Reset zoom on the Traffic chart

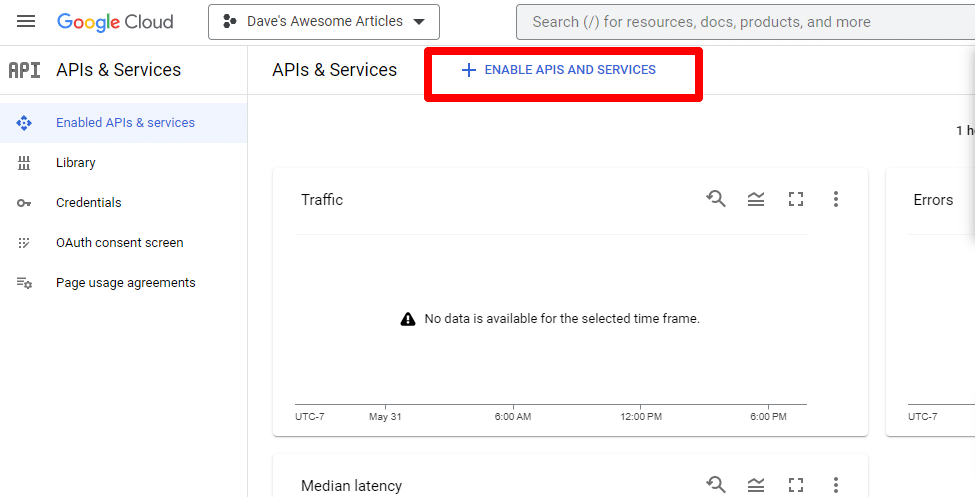[x=716, y=198]
